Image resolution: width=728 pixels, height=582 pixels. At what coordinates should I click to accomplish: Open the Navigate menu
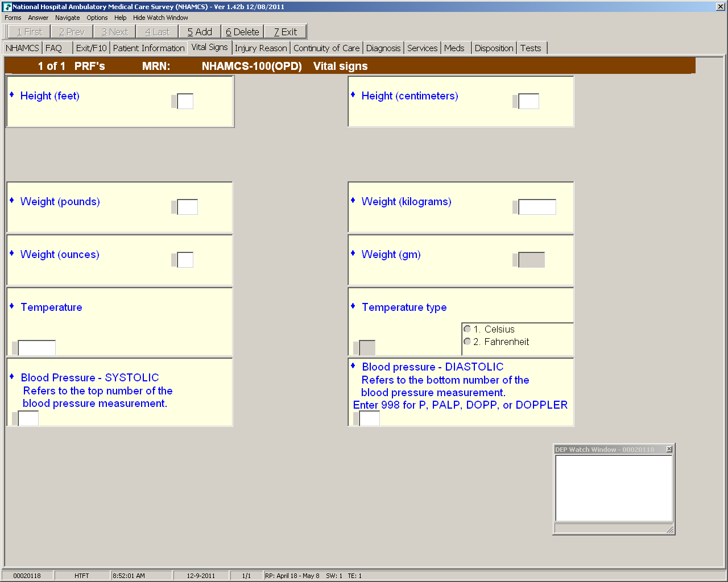[67, 18]
